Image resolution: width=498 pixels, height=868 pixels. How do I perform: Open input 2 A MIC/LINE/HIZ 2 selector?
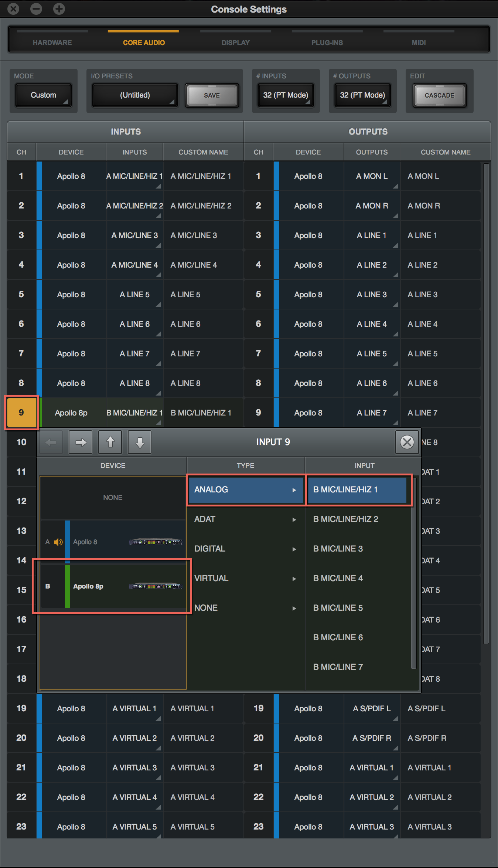(135, 206)
